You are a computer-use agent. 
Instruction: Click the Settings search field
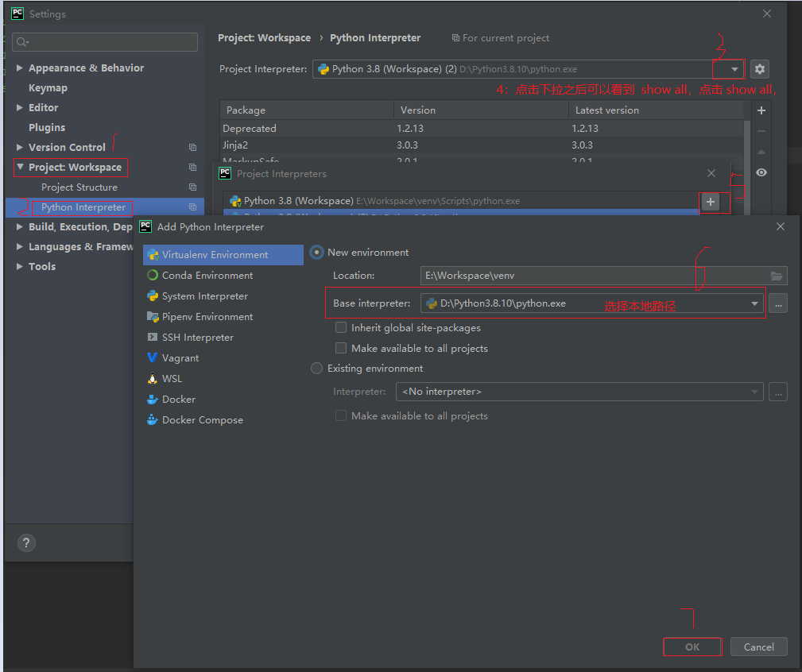pyautogui.click(x=105, y=42)
